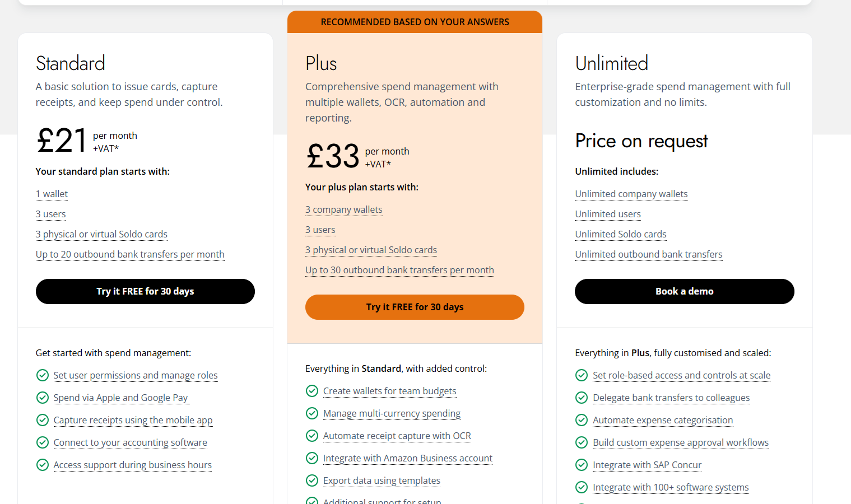
Task: Click the checkmark icon beside 'Integrate with SAP Concur'
Action: tap(582, 465)
